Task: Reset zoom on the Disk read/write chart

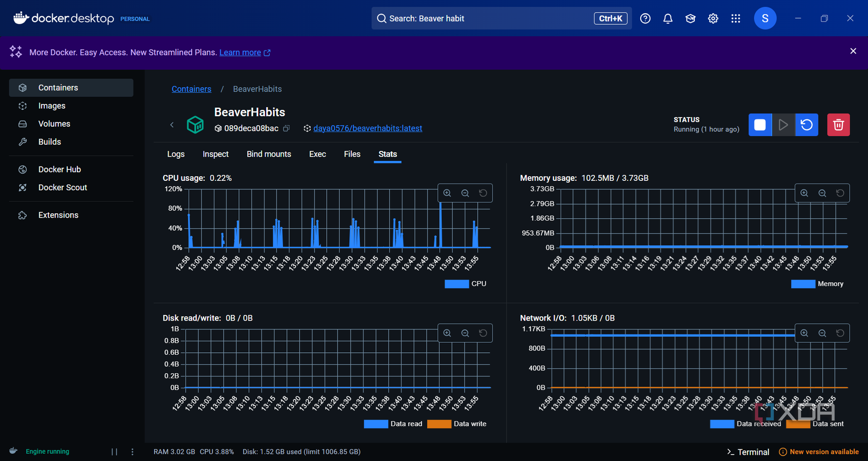Action: tap(483, 333)
